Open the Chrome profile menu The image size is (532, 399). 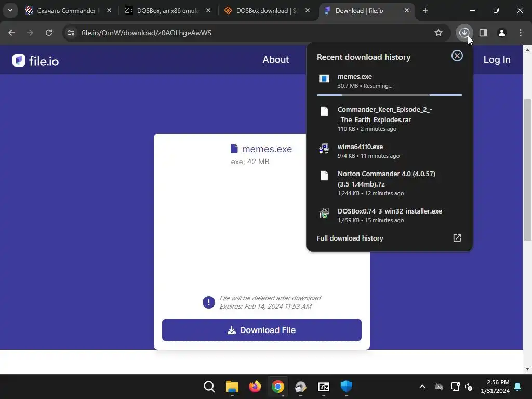click(502, 33)
